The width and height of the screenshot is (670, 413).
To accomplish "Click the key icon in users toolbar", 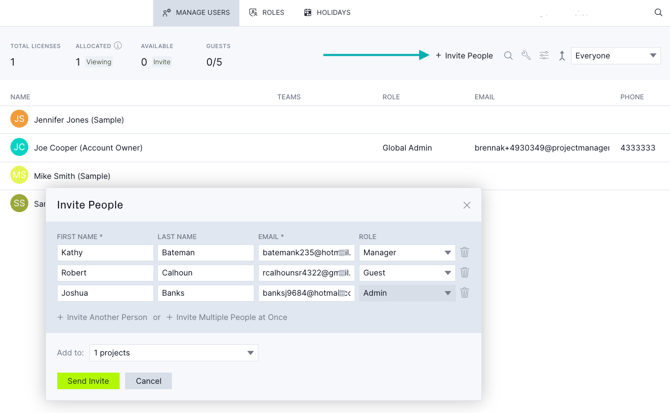I will pos(526,56).
